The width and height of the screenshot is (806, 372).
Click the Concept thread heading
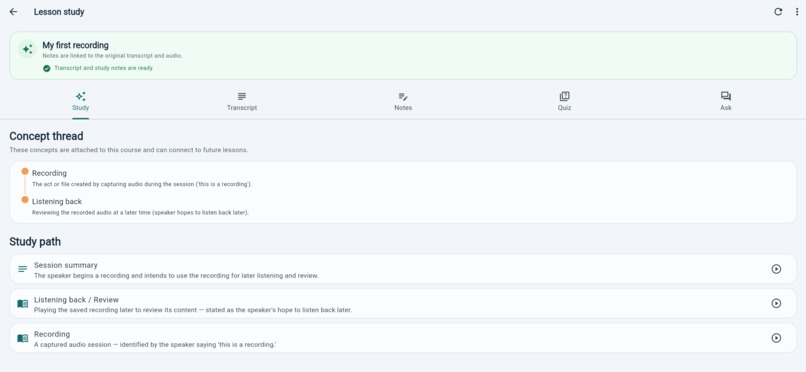(46, 136)
